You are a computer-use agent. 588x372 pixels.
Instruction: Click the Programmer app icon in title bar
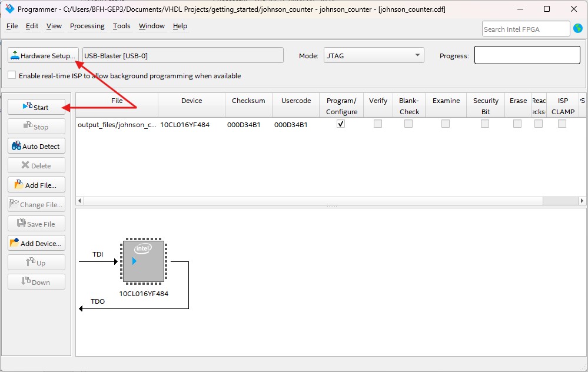(x=10, y=9)
